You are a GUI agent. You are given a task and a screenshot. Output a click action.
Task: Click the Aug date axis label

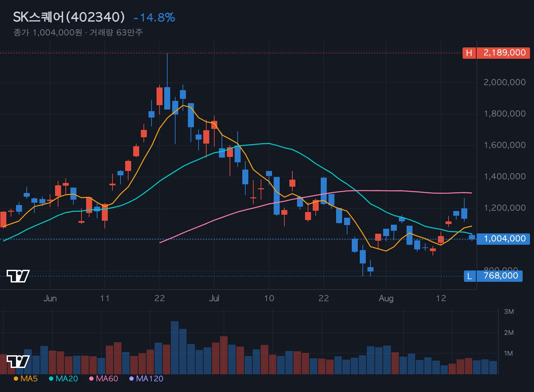pos(386,299)
